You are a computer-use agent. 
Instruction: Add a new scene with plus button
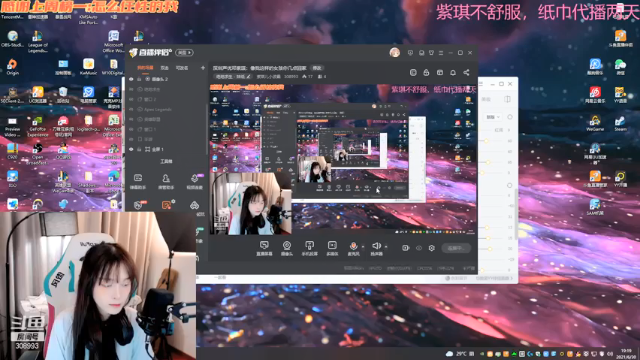click(202, 68)
